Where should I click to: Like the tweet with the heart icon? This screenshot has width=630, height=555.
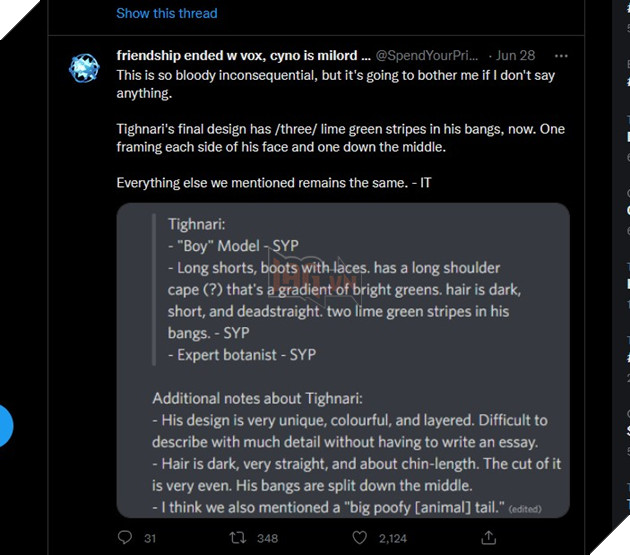click(360, 537)
